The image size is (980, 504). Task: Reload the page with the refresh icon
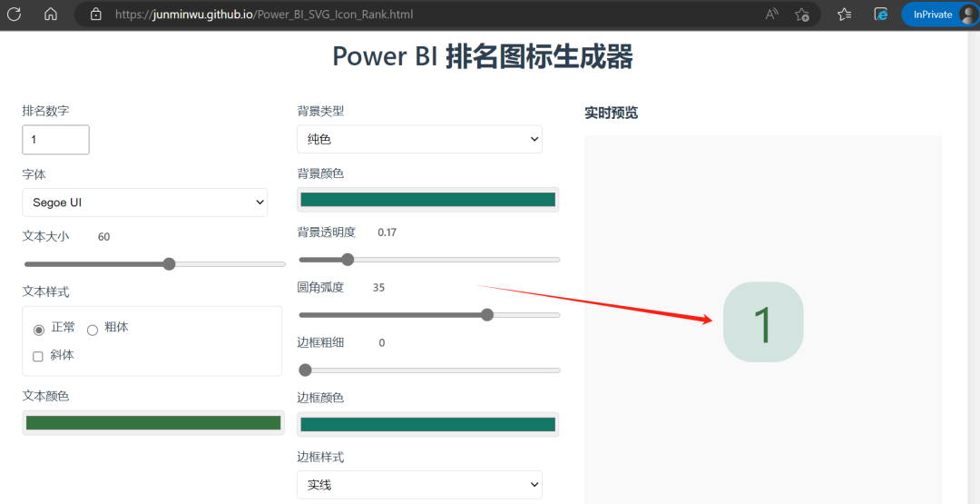(14, 14)
